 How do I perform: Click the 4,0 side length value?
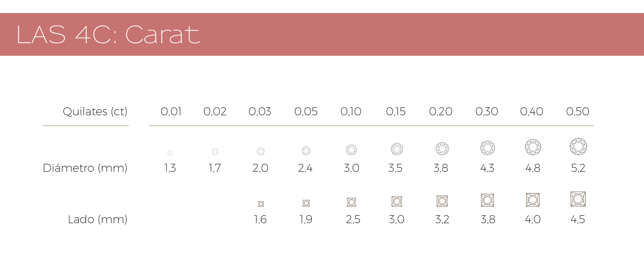tap(533, 219)
